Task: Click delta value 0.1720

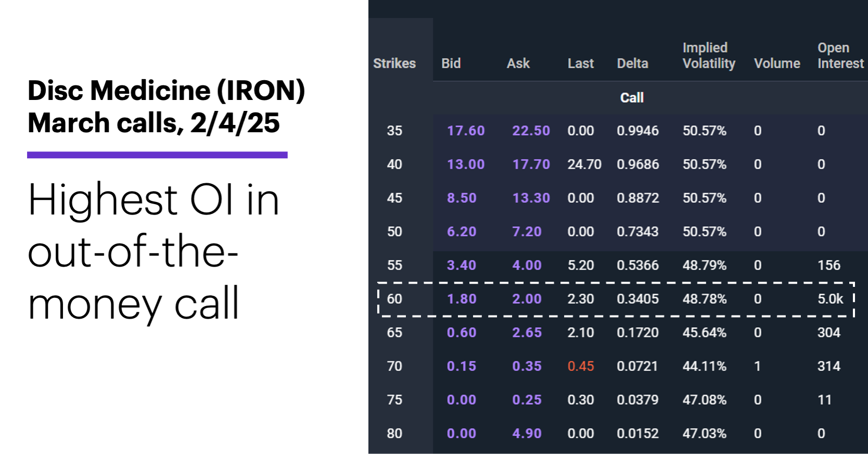Action: [x=638, y=333]
